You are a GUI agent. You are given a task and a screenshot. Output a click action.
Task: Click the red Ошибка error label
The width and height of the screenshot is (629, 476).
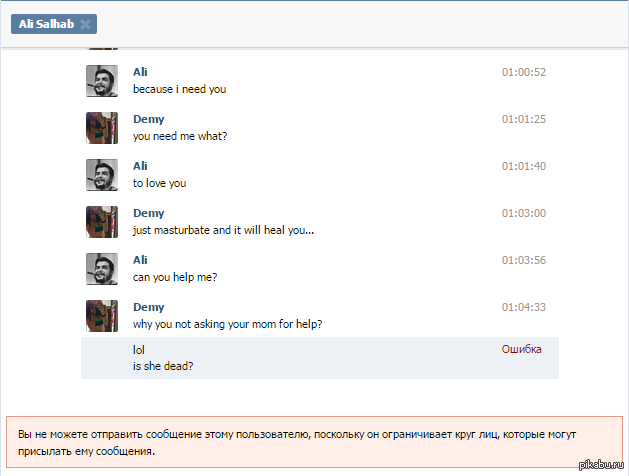click(x=521, y=349)
